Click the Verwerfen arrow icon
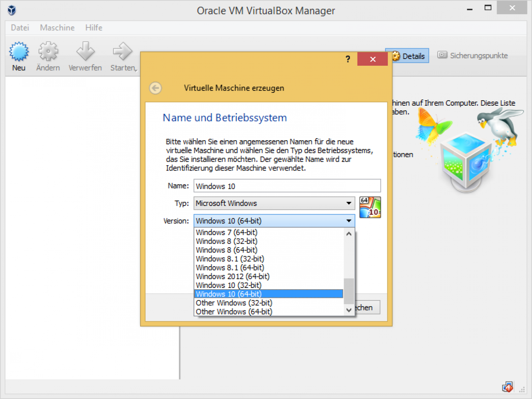Screen dimensions: 532x399 point(85,52)
